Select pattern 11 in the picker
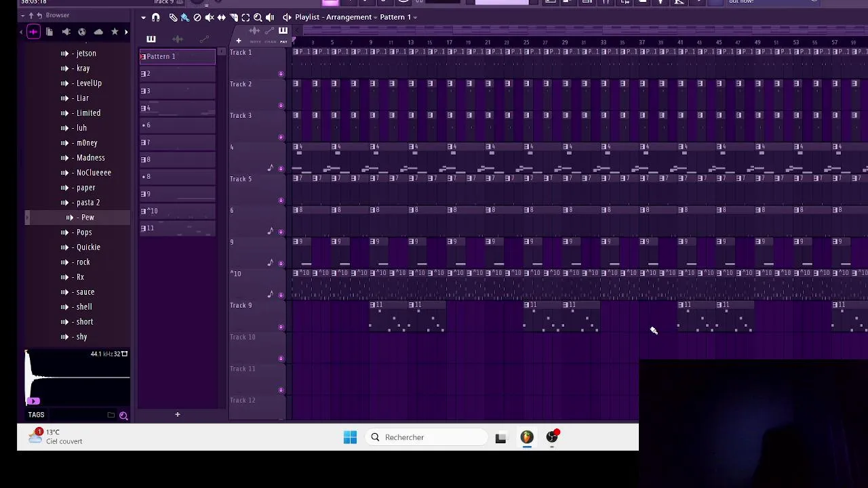This screenshot has width=868, height=488. [178, 228]
